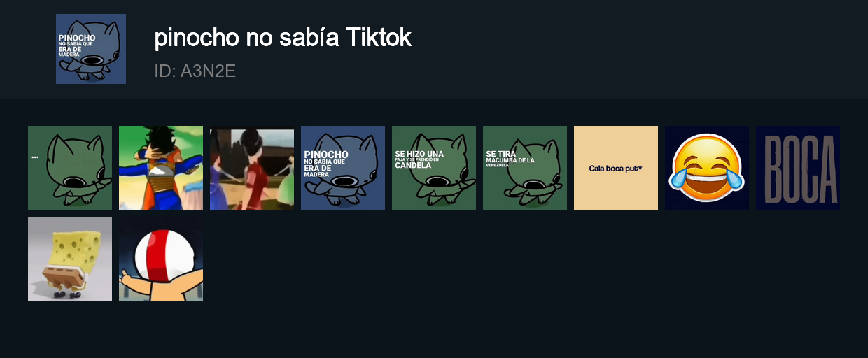Pick the 'SE HIZO UNA CANDELA' cat sticker
868x358 pixels.
[x=434, y=168]
